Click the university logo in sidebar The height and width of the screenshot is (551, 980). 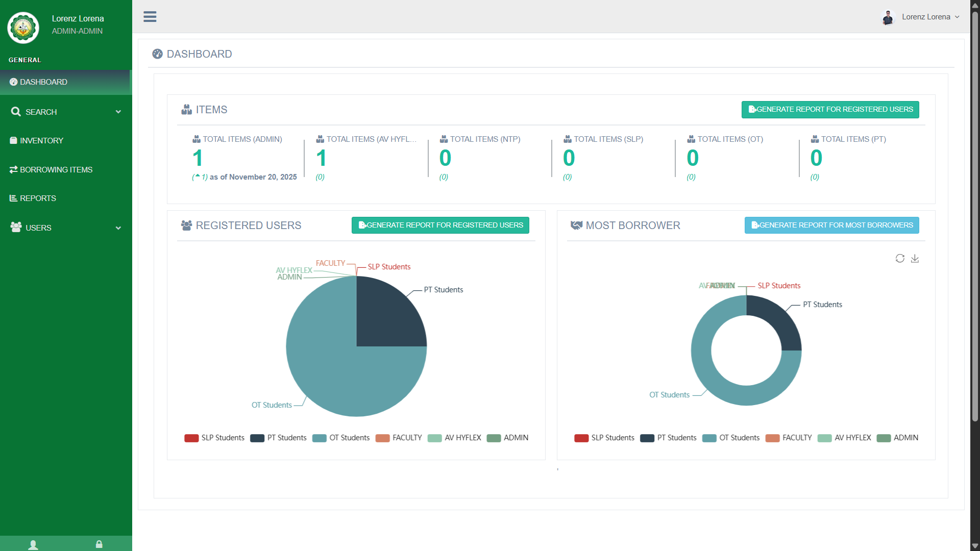[x=23, y=28]
